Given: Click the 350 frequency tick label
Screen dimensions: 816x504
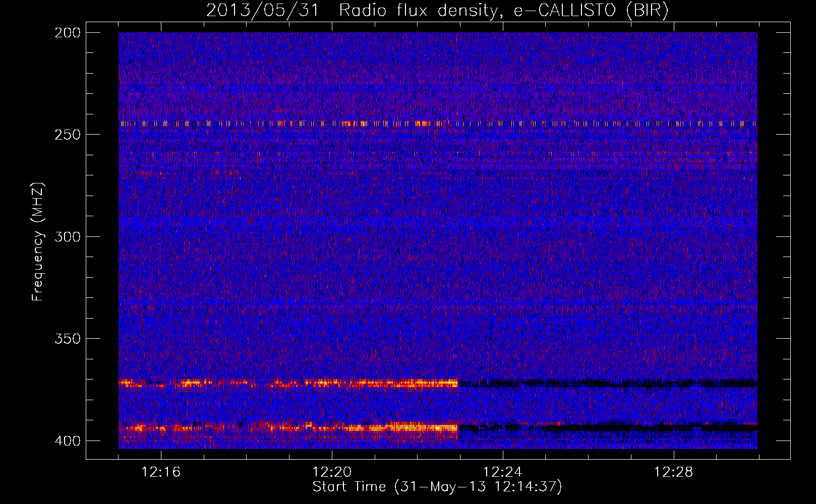Looking at the screenshot, I should click(x=68, y=339).
